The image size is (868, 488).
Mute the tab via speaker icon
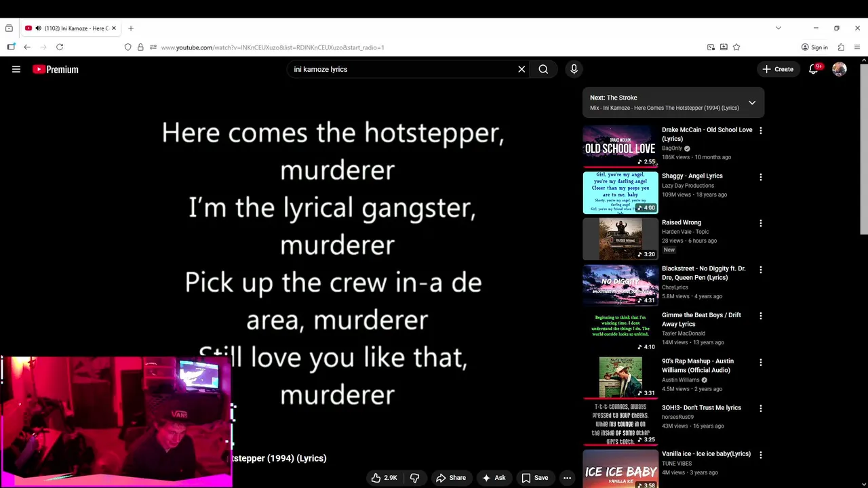38,28
